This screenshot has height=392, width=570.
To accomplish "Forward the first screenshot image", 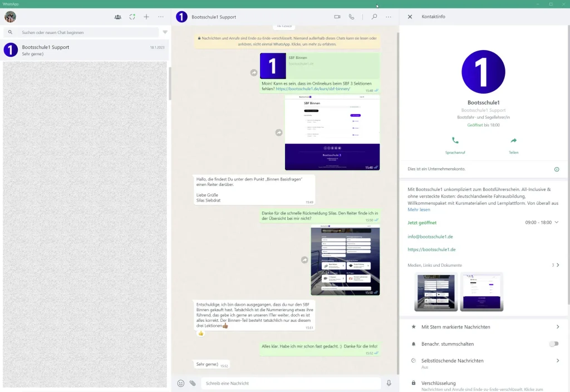I will tap(279, 133).
